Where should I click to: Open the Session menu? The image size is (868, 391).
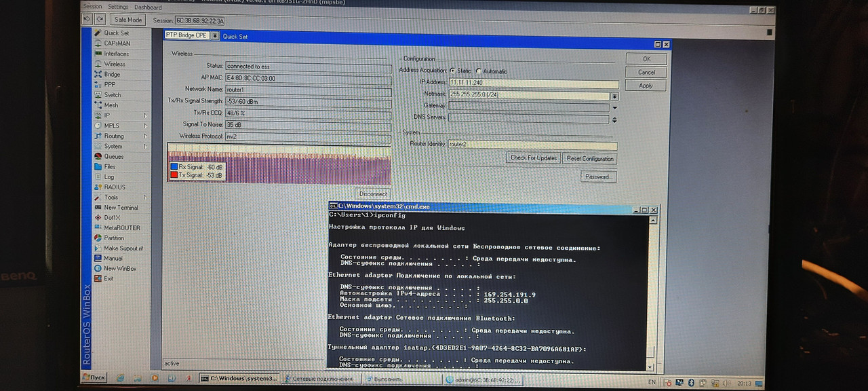[x=92, y=7]
